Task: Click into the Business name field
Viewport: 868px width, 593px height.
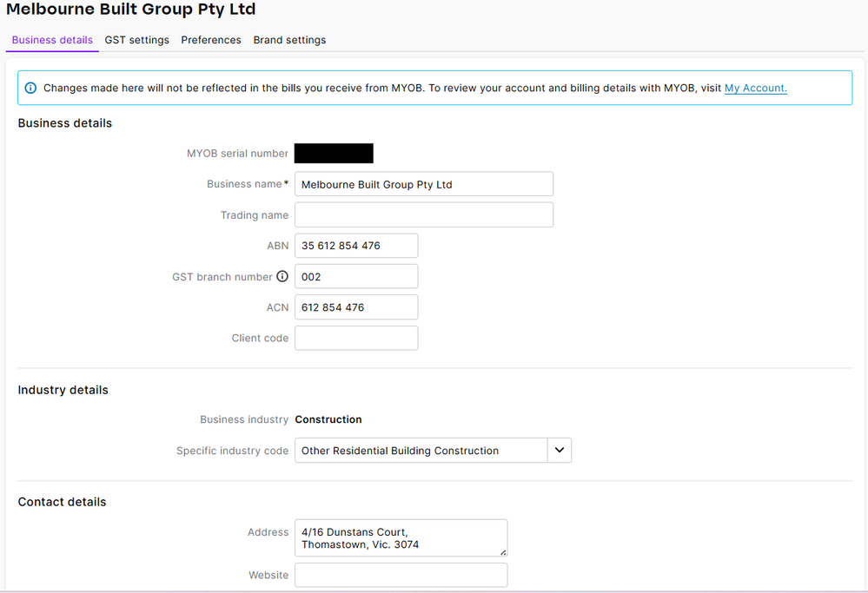Action: (423, 184)
